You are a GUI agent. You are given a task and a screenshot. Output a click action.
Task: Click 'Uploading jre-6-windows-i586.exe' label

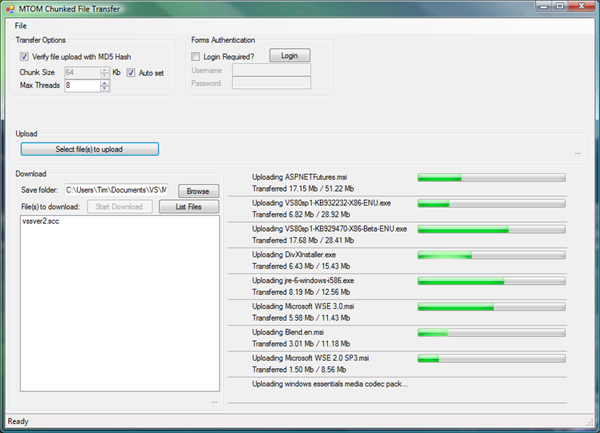[x=303, y=280]
